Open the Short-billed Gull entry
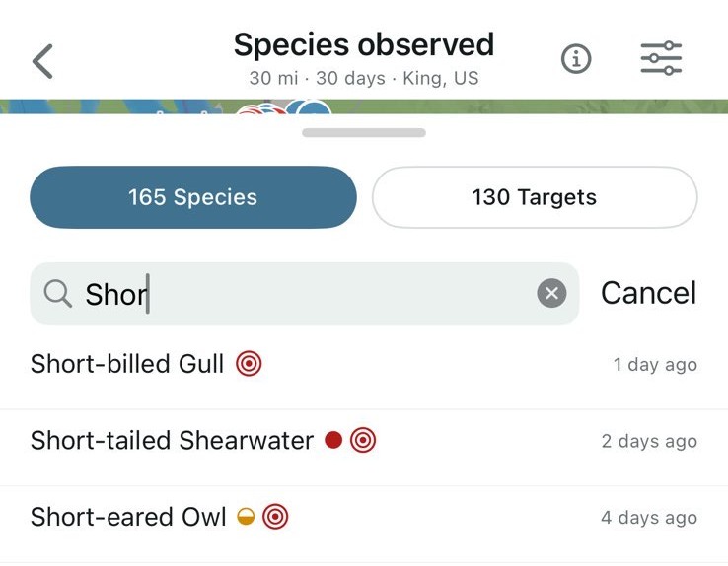This screenshot has width=728, height=566. pyautogui.click(x=127, y=364)
